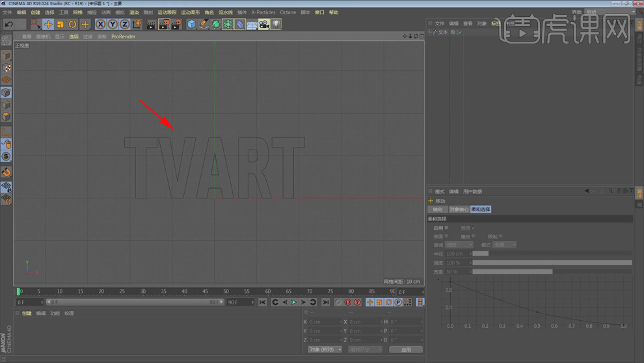This screenshot has width=644, height=363.
Task: Switch to Edges mode
Action: click(6, 105)
